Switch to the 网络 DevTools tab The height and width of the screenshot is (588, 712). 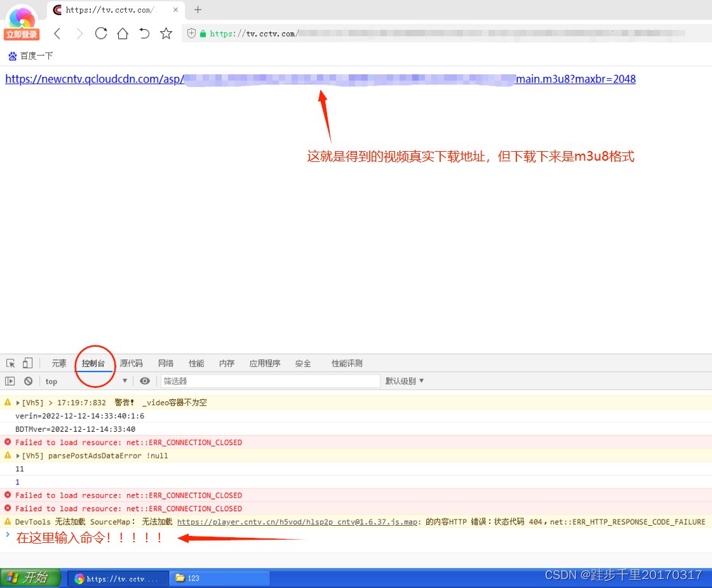165,363
